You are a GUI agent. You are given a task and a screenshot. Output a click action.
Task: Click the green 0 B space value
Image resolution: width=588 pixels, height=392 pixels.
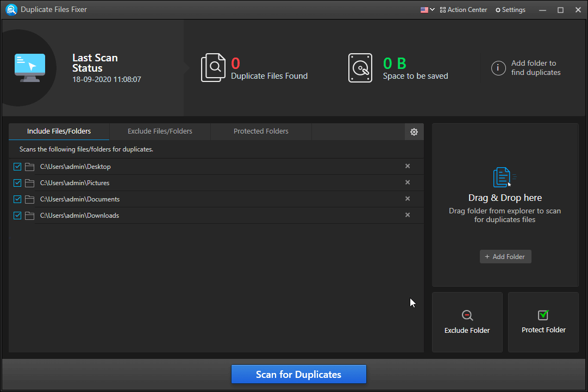[395, 64]
